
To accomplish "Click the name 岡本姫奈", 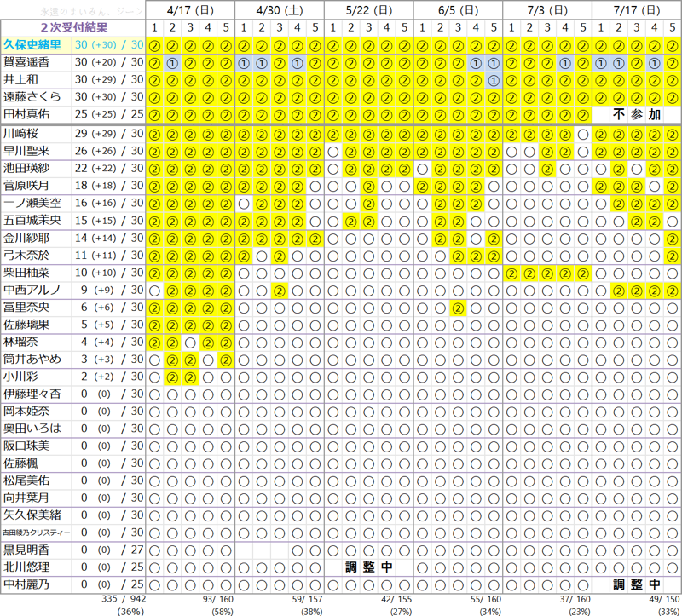I will tap(26, 412).
